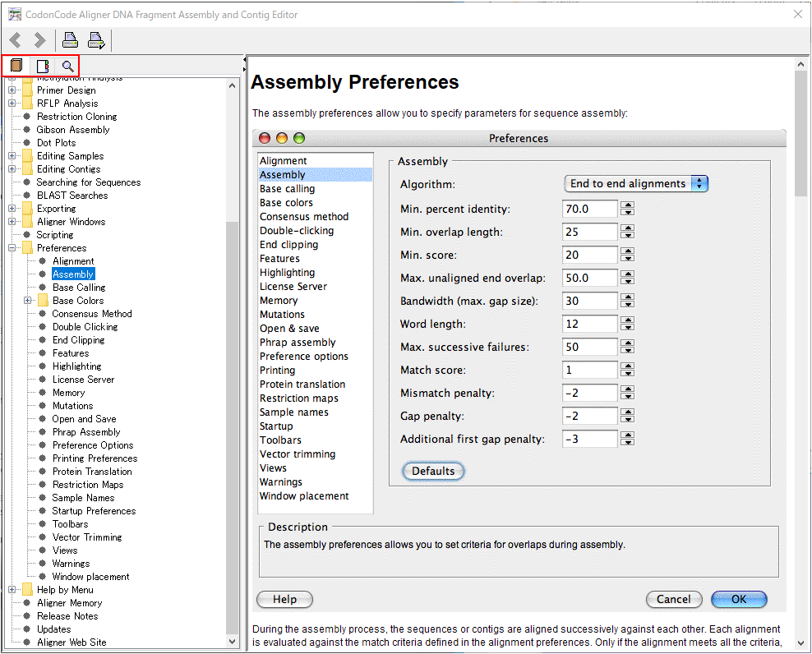Open the Aligner Memory topic
812x654 pixels.
coord(69,603)
